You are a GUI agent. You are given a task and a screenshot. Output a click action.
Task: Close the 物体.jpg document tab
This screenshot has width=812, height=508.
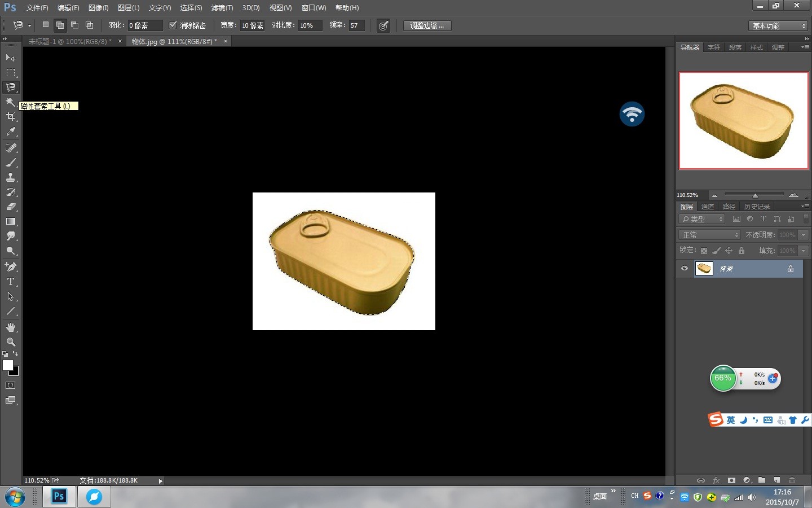click(x=226, y=41)
